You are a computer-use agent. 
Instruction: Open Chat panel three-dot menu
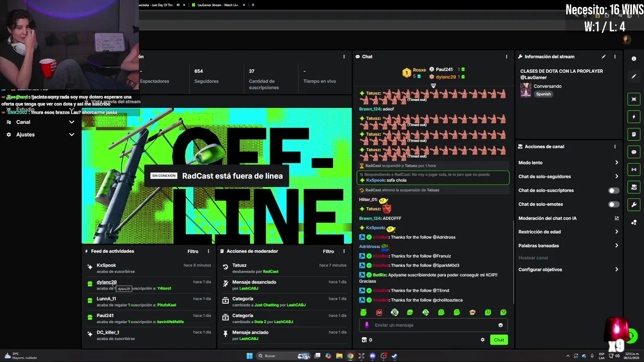click(x=507, y=57)
